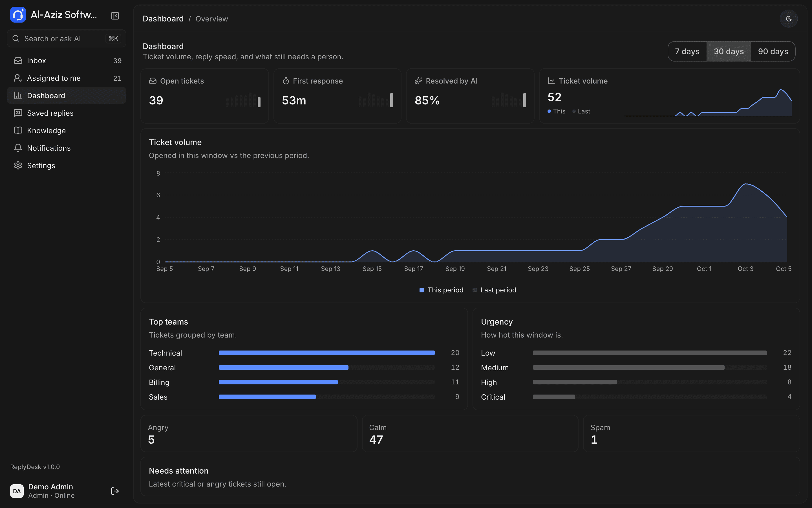Toggle This period legend in the chart
The image size is (812, 508).
pos(441,290)
